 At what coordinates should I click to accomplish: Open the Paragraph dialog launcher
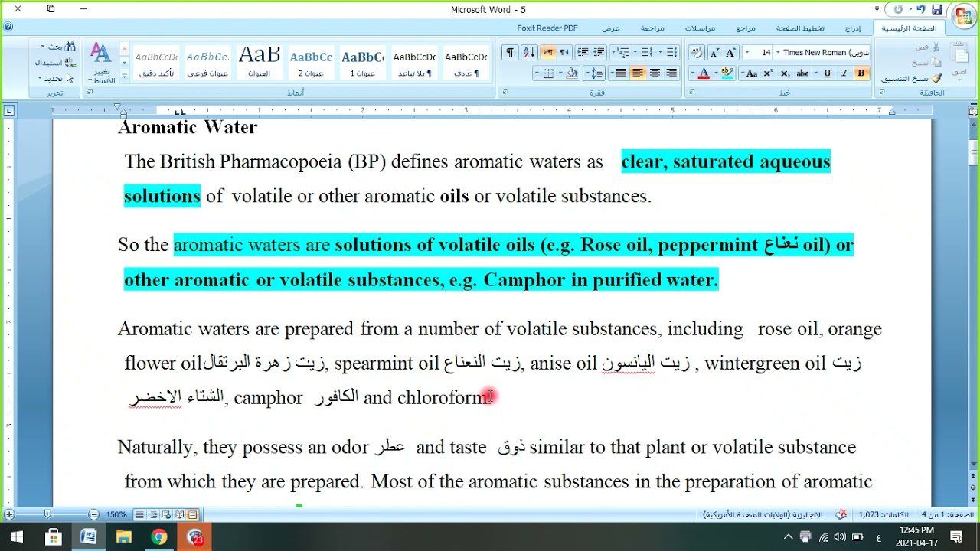pyautogui.click(x=505, y=93)
